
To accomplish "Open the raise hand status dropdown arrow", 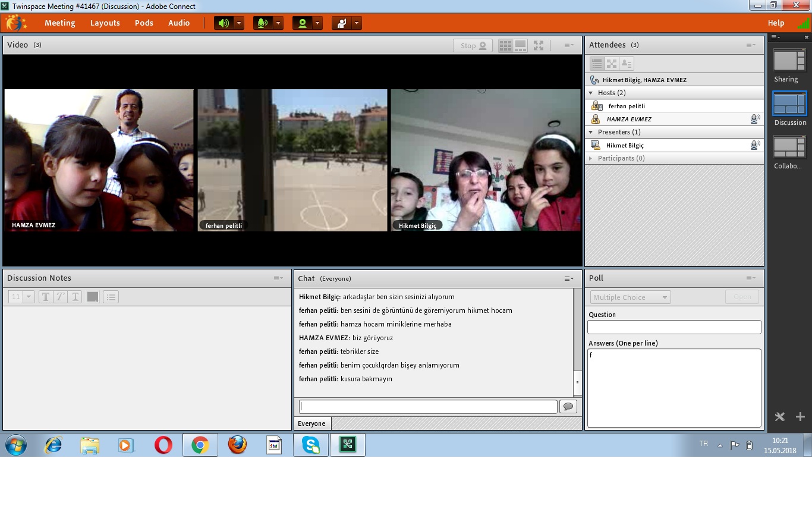I will [x=357, y=23].
